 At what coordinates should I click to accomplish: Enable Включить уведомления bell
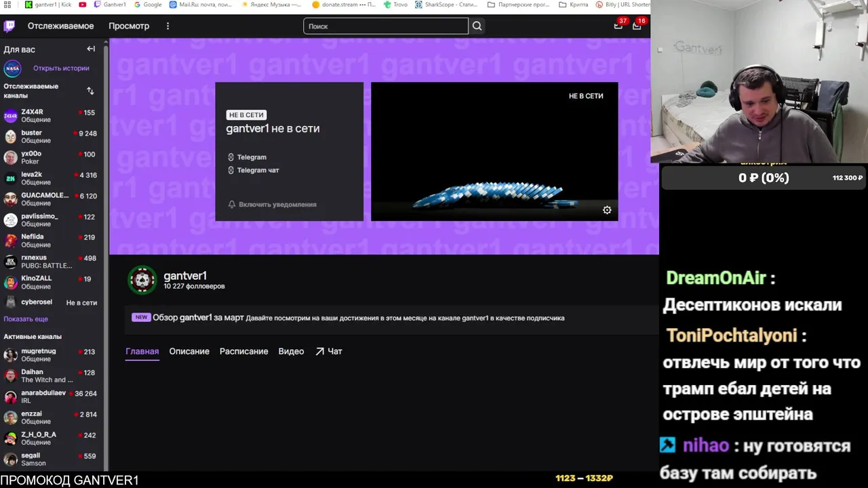tap(272, 204)
